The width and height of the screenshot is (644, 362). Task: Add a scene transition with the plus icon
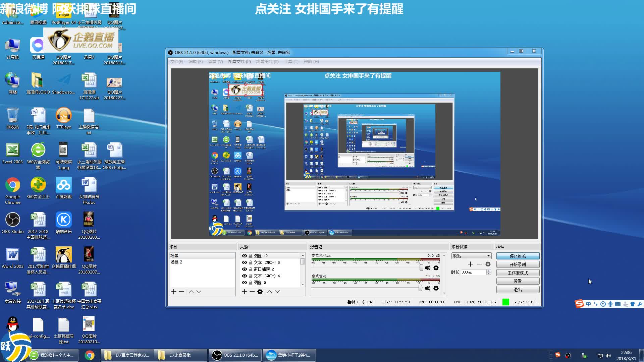coord(470,264)
